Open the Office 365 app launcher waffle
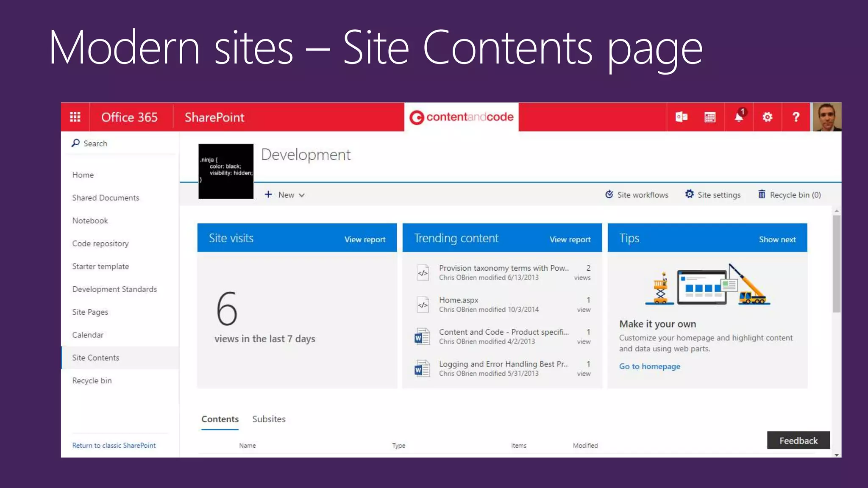Viewport: 868px width, 488px height. point(75,117)
